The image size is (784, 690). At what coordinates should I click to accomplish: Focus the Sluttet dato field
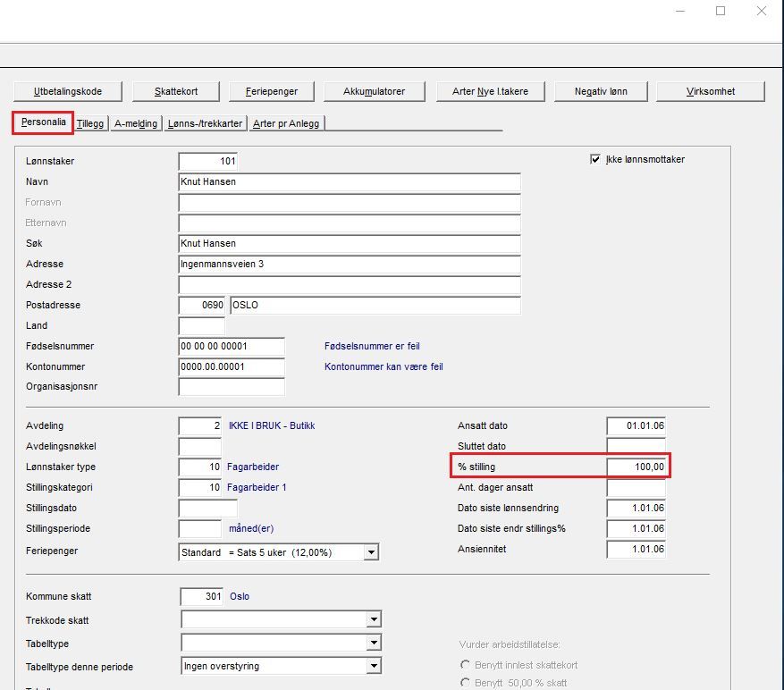click(x=636, y=445)
